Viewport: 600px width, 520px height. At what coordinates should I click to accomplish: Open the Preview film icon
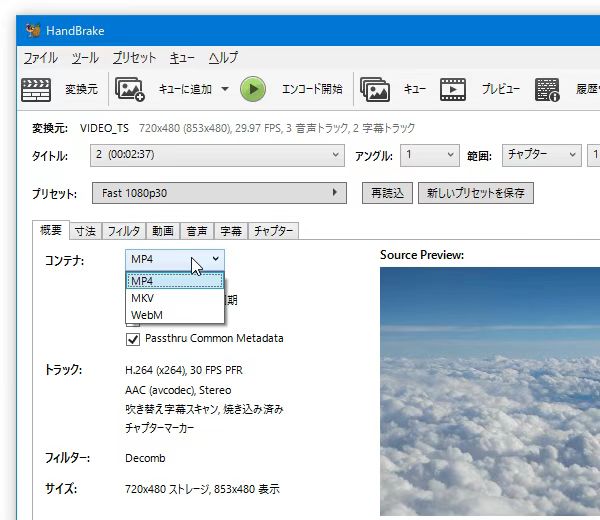coord(453,90)
